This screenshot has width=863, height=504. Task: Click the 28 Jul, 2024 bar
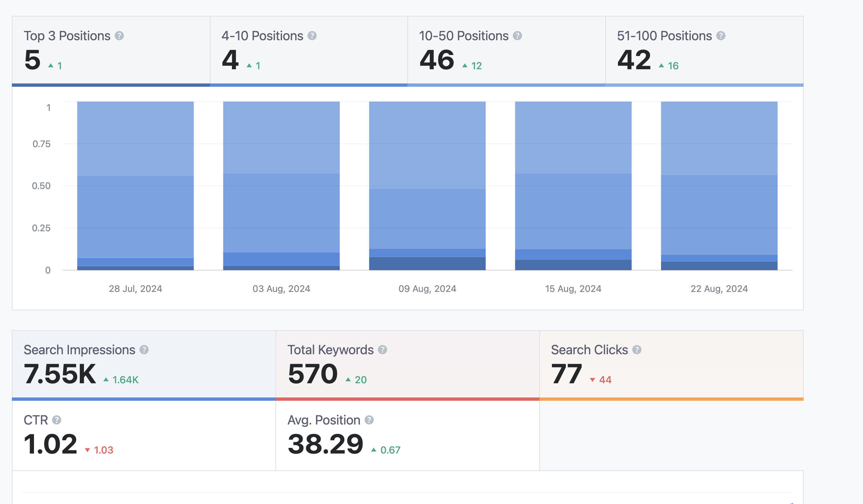pyautogui.click(x=136, y=186)
